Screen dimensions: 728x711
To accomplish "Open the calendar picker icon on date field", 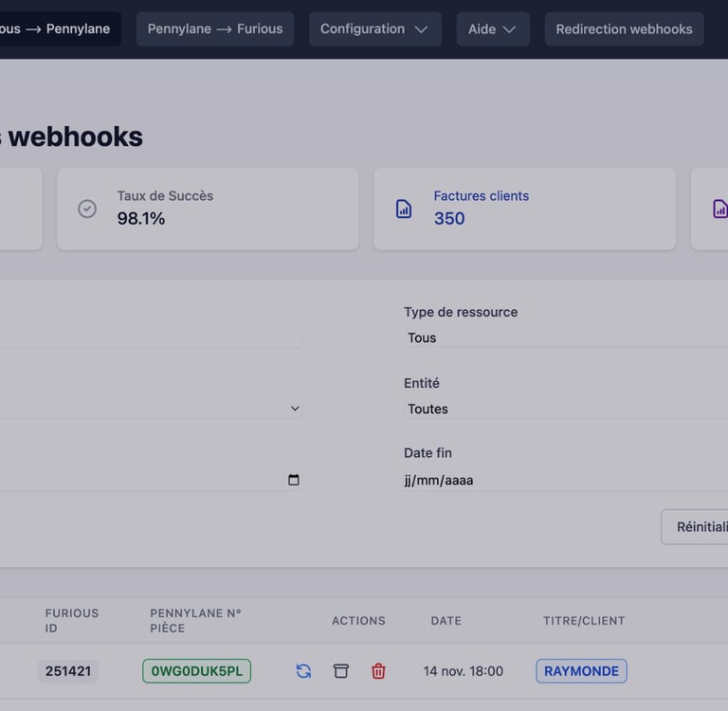I will pos(294,480).
